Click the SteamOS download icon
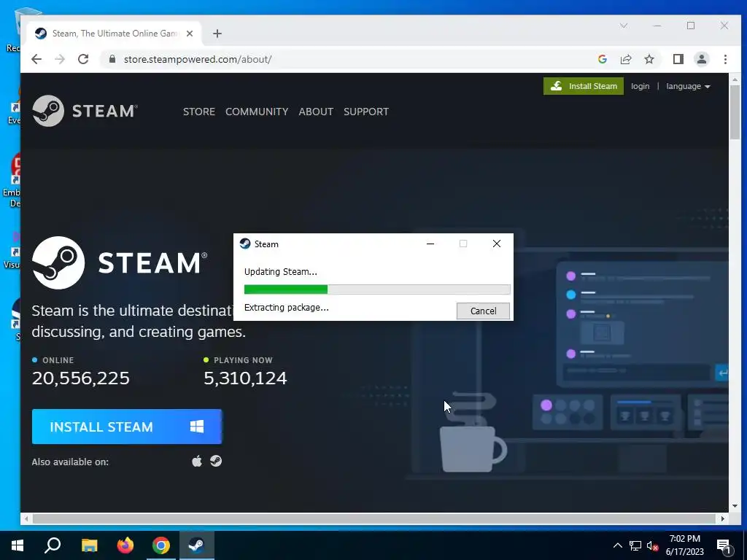The image size is (747, 560). coord(216,461)
